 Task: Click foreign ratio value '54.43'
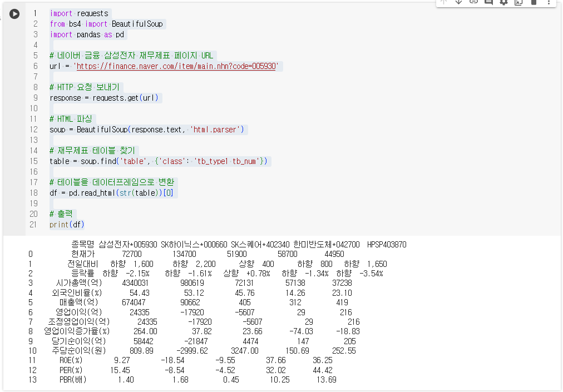click(139, 293)
